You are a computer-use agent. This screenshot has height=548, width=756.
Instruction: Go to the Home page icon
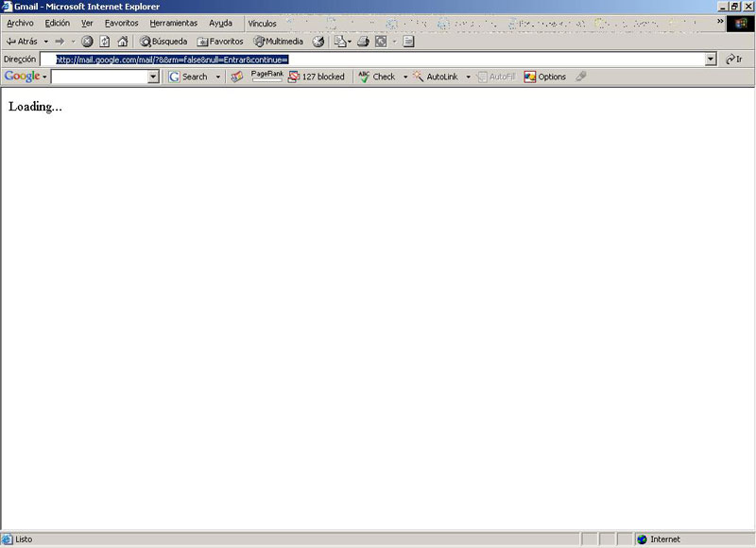tap(122, 42)
